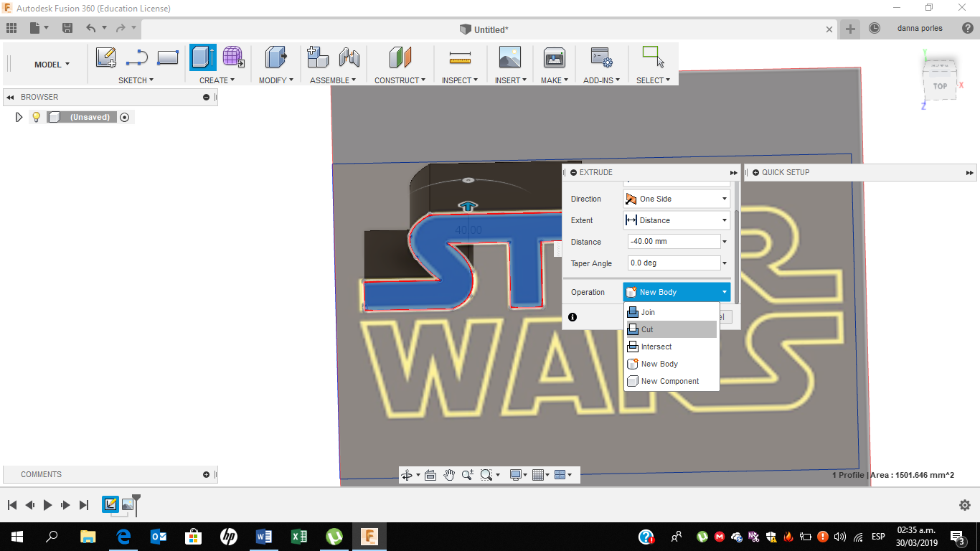Viewport: 980px width, 551px height.
Task: Activate the Unsaved component radio button
Action: click(125, 117)
